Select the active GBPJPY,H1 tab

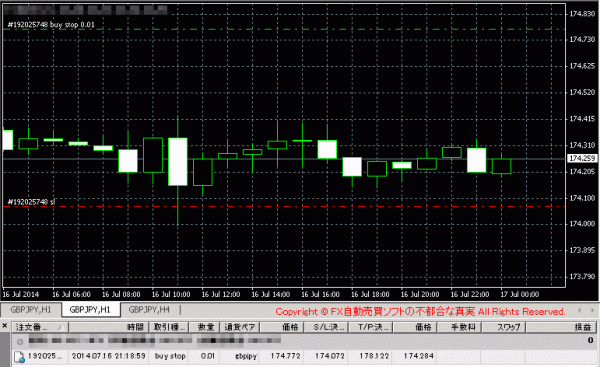coord(90,310)
